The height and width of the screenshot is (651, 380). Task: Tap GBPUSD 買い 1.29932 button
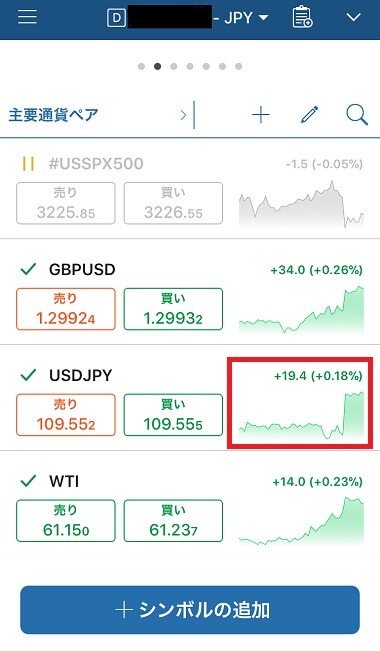point(173,309)
